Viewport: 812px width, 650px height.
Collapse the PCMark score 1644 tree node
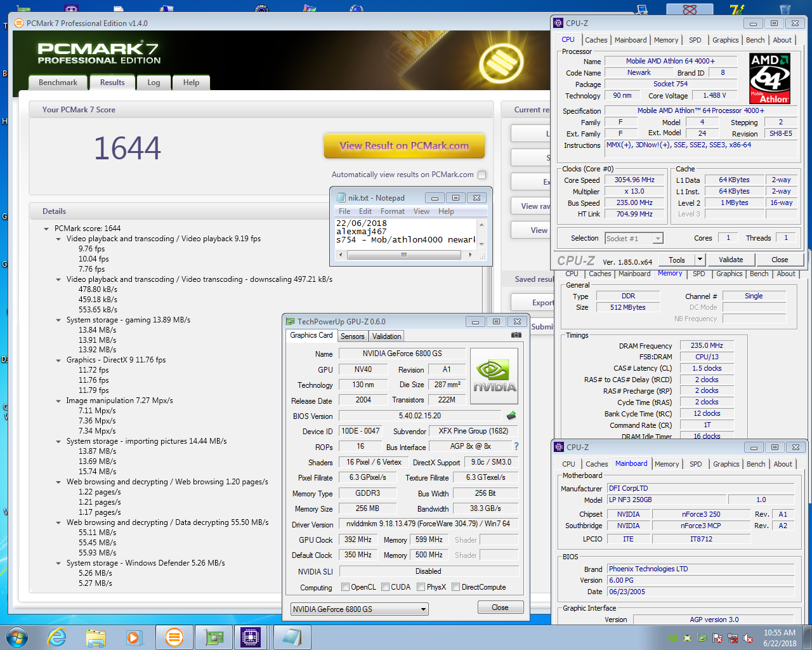46,229
